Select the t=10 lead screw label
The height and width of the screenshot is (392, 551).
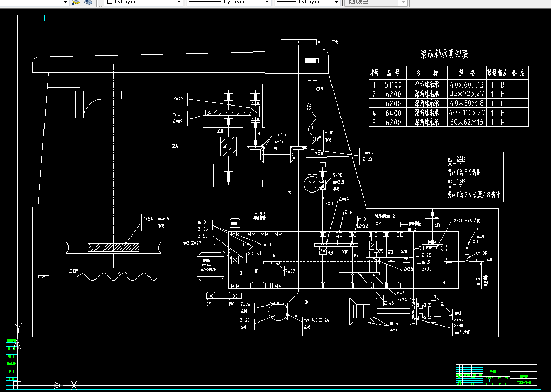(329, 133)
